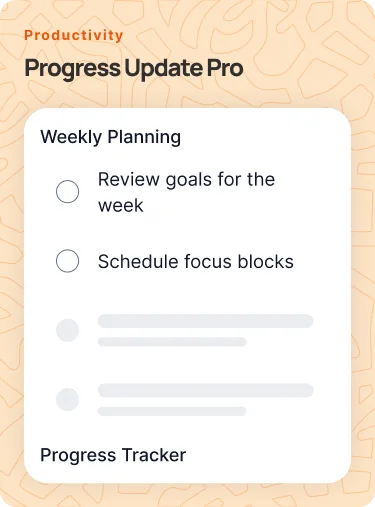The image size is (375, 507).
Task: Open the orange Productivity category label
Action: (74, 35)
